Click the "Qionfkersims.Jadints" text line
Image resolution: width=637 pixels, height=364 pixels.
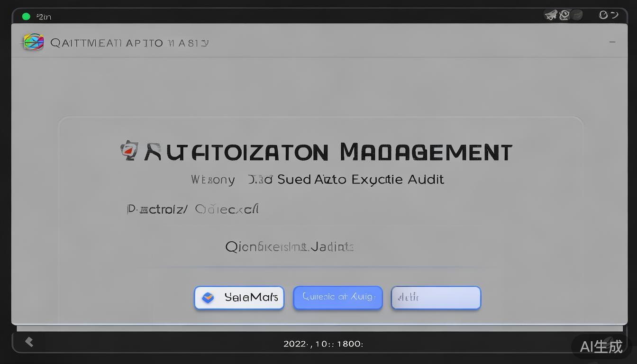click(x=289, y=247)
